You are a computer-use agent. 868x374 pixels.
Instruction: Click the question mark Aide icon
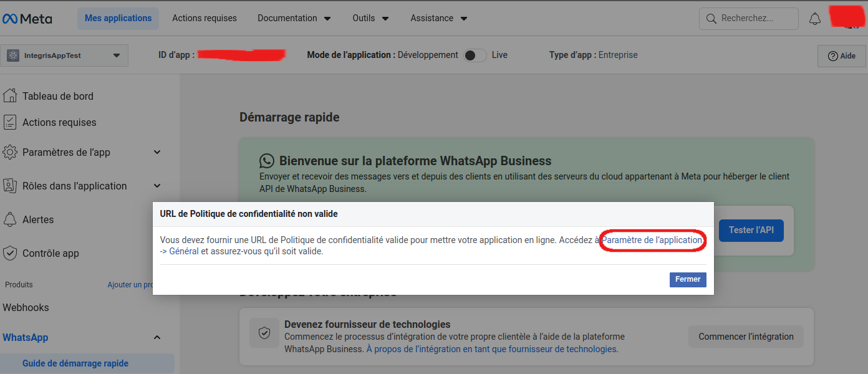[832, 56]
